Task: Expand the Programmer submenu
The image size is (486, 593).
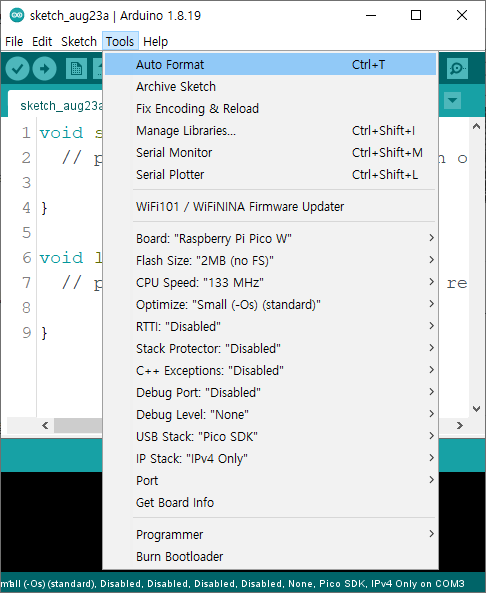Action: coord(270,534)
